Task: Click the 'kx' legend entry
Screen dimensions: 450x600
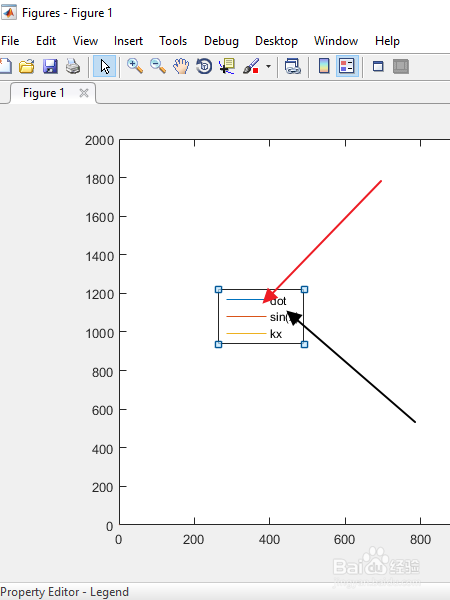Action: pyautogui.click(x=276, y=334)
